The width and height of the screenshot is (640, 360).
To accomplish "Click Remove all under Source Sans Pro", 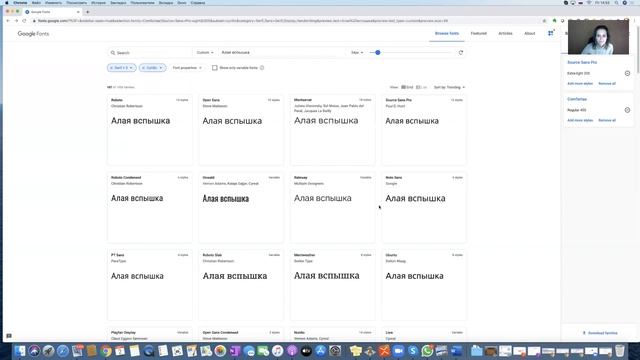I will coord(607,84).
